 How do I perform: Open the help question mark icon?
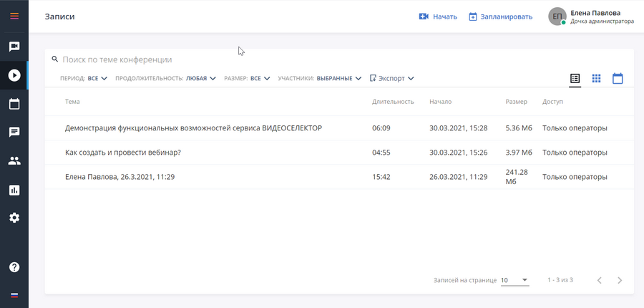[14, 267]
